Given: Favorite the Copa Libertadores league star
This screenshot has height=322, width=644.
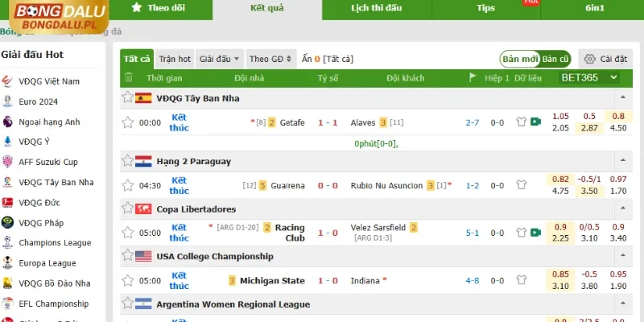Looking at the screenshot, I should [127, 208].
